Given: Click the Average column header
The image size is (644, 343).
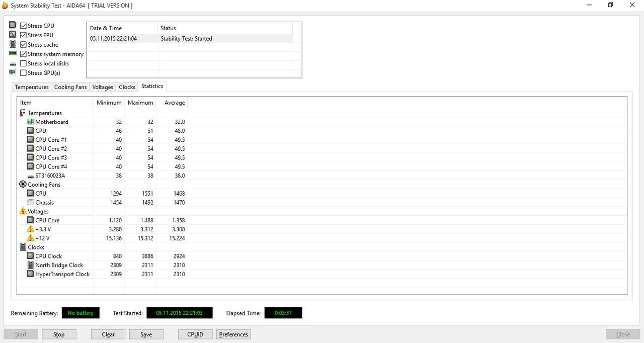Looking at the screenshot, I should [x=172, y=103].
